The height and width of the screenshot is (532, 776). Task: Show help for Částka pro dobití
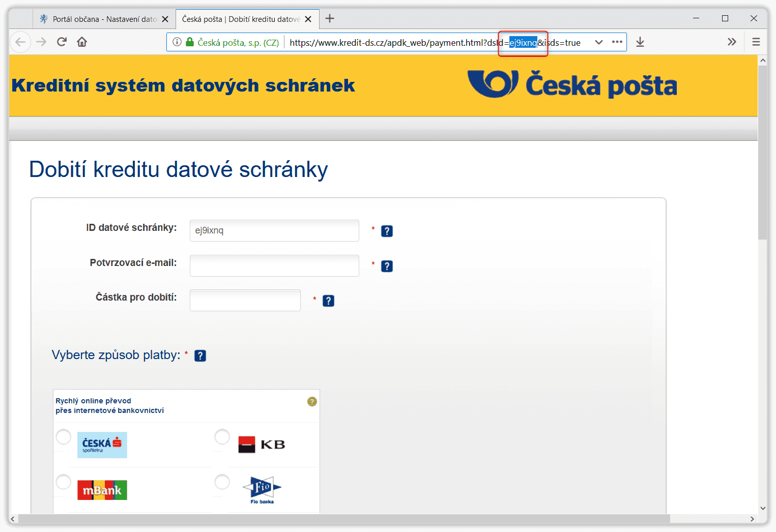click(329, 301)
